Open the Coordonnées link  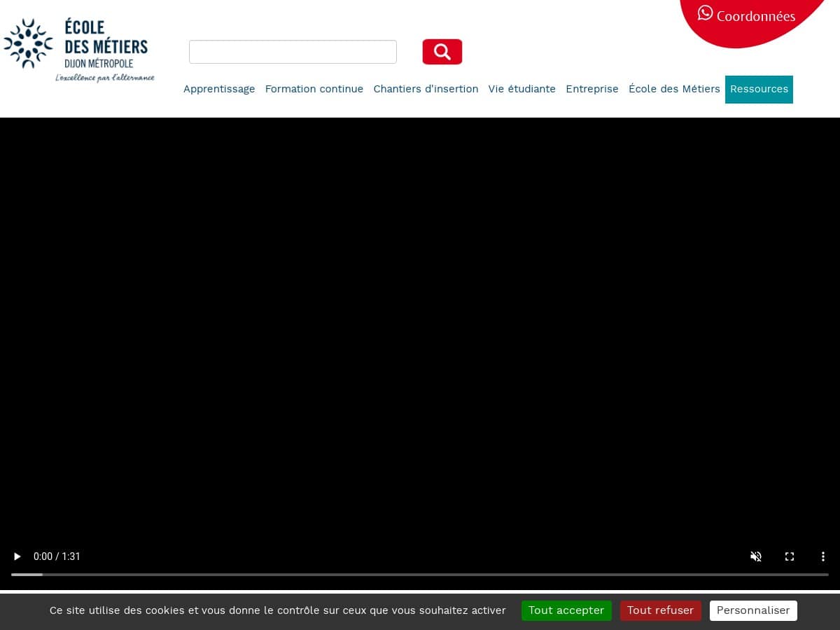click(x=756, y=16)
